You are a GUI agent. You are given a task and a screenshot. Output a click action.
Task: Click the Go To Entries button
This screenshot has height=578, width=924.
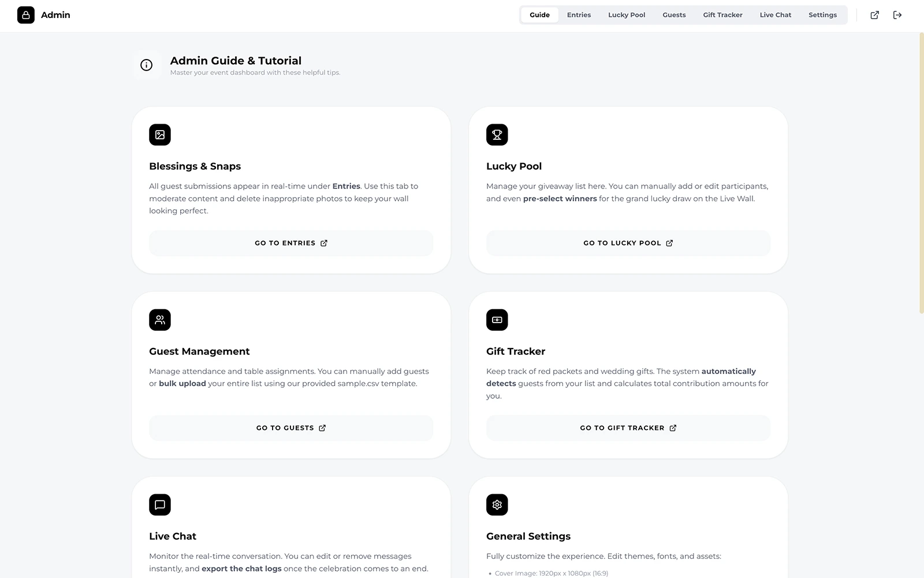[291, 243]
